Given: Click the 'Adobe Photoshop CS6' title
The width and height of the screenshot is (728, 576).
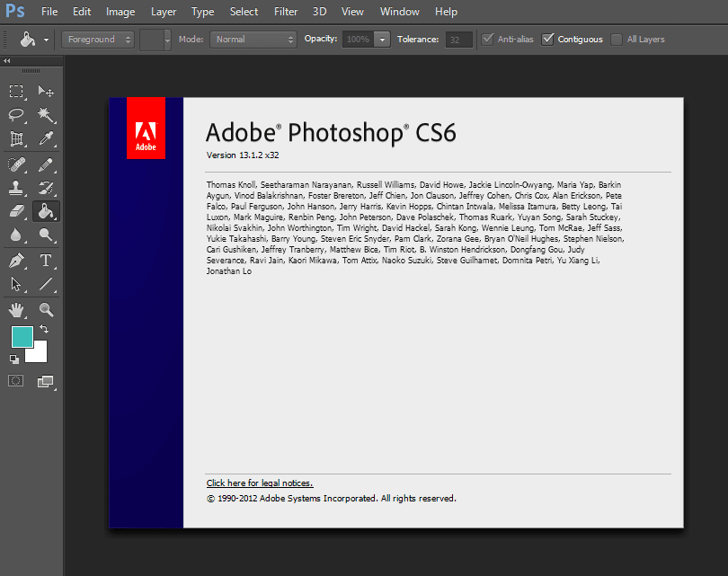Looking at the screenshot, I should tap(331, 133).
